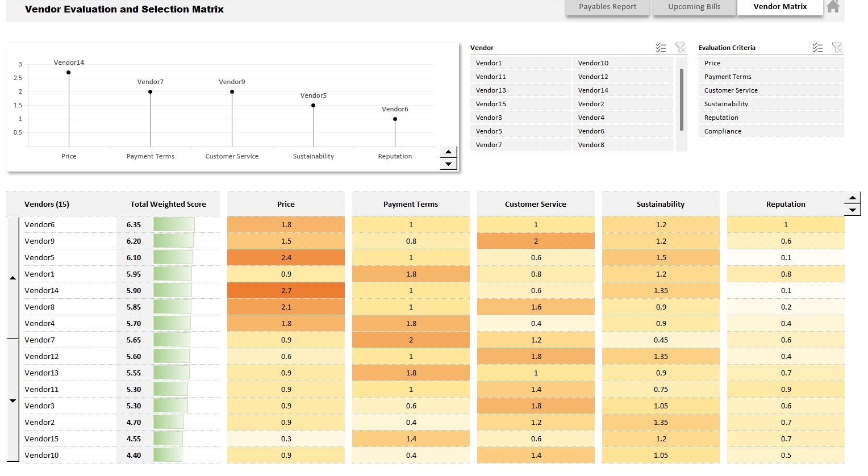
Task: Click the criteria columns spinner down arrow
Action: click(853, 210)
